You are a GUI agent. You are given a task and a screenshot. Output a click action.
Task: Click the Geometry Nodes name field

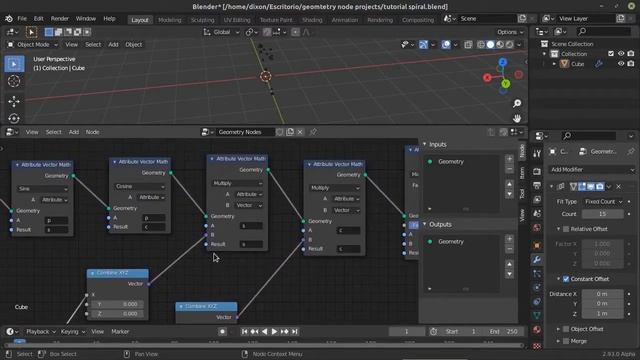[245, 132]
